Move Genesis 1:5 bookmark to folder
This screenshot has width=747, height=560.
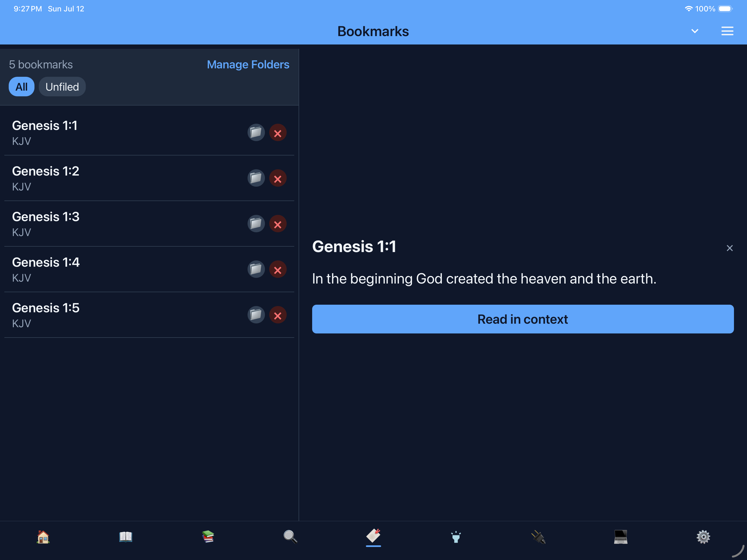click(256, 315)
